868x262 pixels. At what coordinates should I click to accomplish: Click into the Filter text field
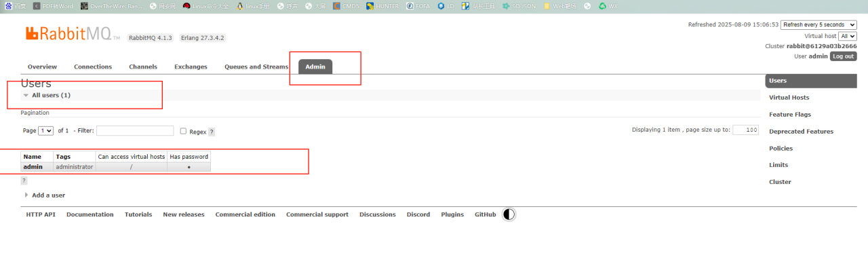coord(135,130)
